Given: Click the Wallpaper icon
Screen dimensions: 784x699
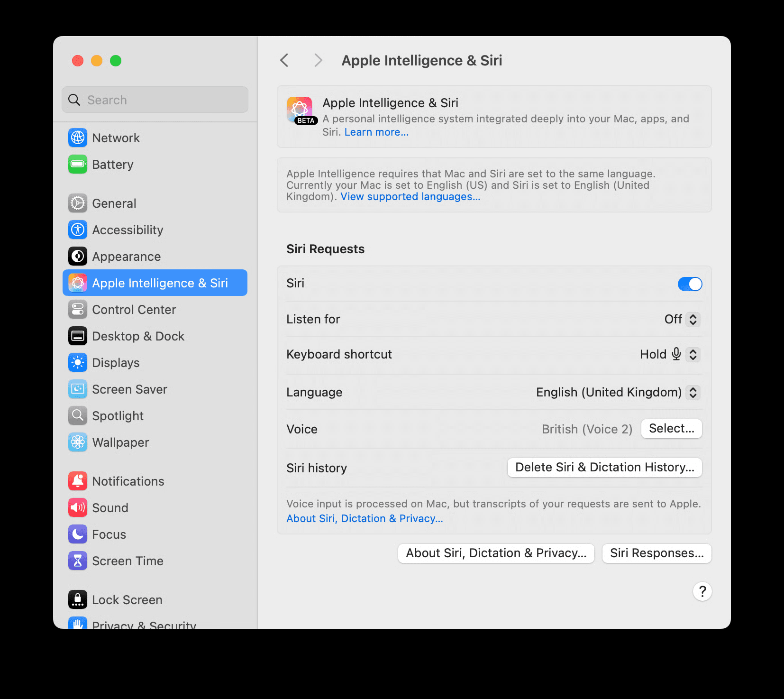Looking at the screenshot, I should click(78, 442).
